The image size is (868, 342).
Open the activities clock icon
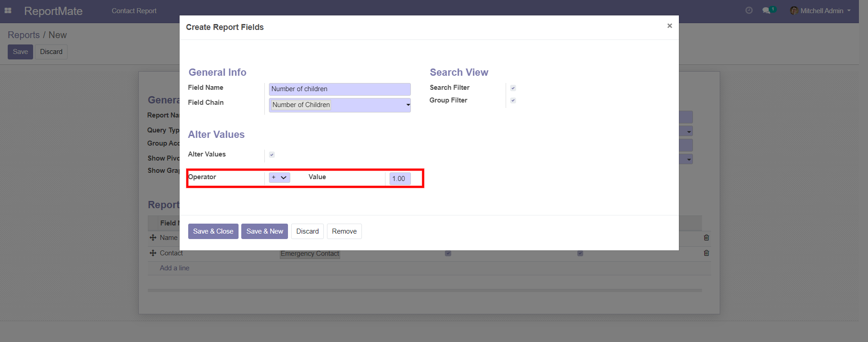[749, 10]
